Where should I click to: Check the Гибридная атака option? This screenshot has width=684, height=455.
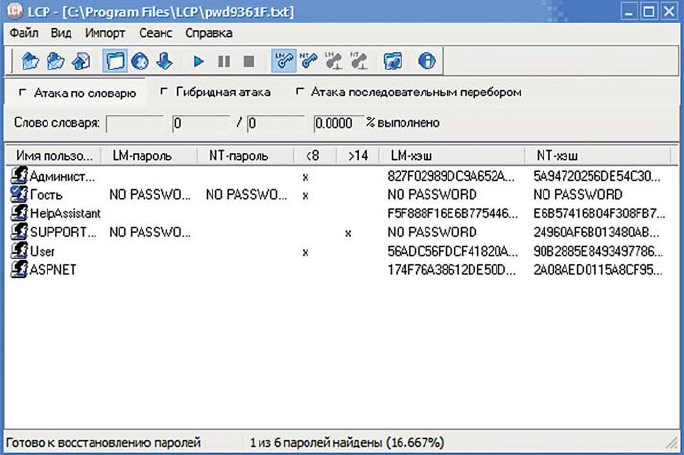[164, 92]
